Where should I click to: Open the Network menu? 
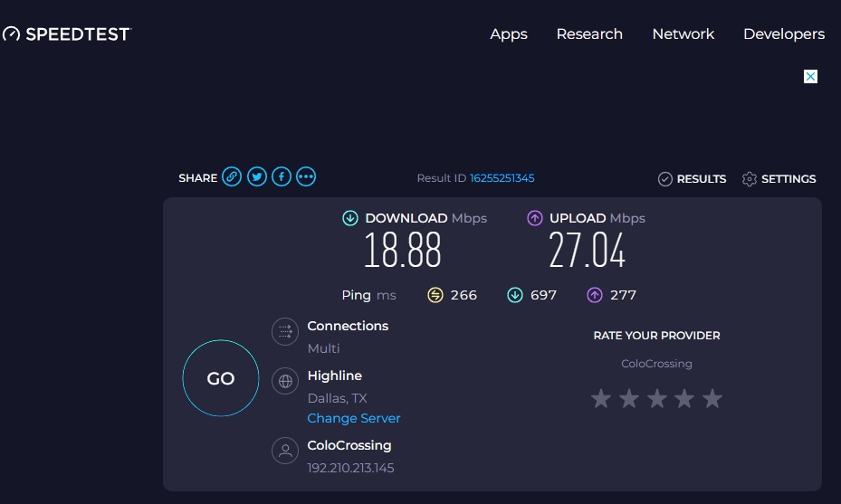point(683,33)
